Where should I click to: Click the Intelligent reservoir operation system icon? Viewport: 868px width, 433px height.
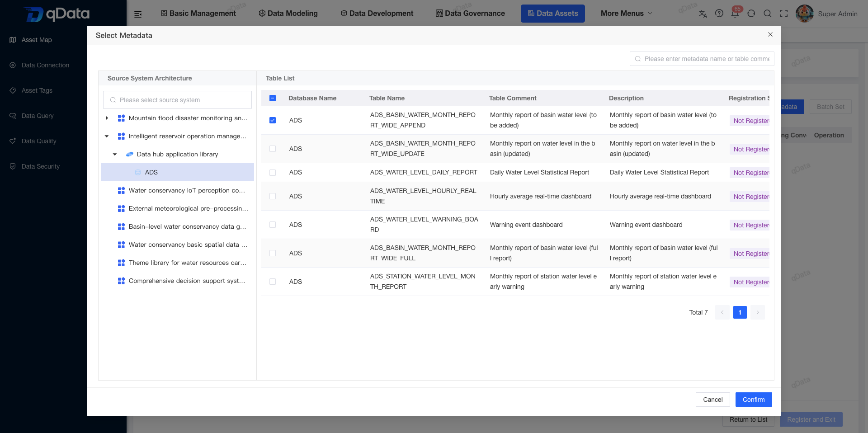click(121, 136)
